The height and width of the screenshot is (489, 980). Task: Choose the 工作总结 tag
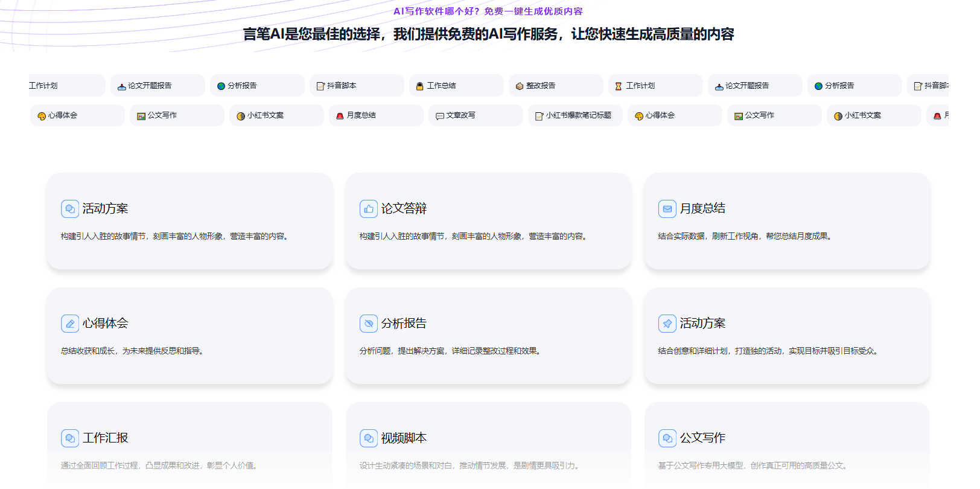click(x=456, y=86)
